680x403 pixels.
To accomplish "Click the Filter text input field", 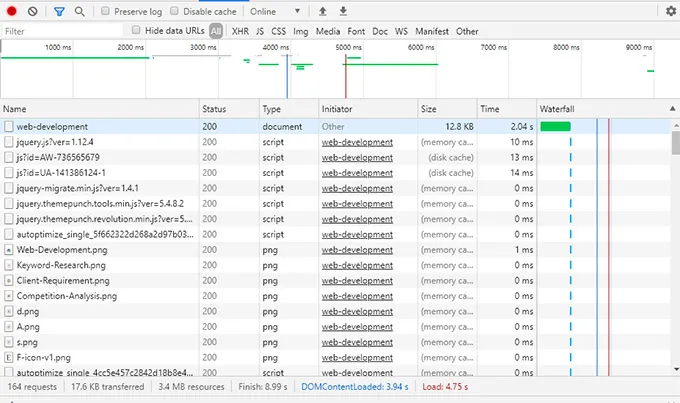I will coord(60,31).
